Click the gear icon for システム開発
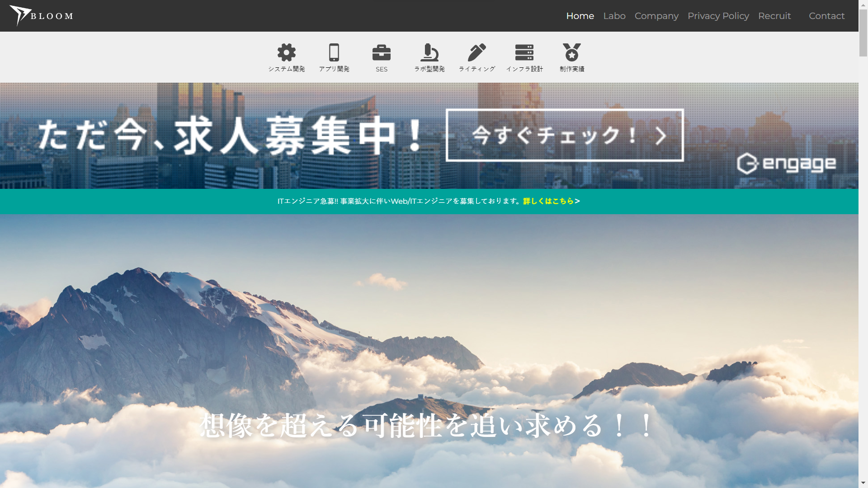This screenshot has height=488, width=868. tap(286, 53)
